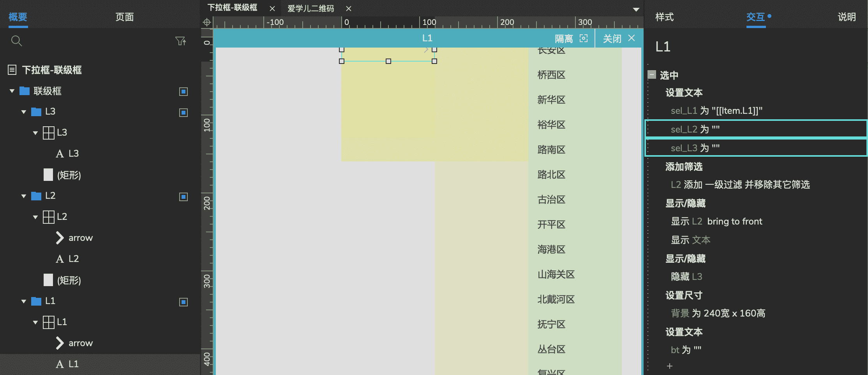The width and height of the screenshot is (868, 375).
Task: Select the L2 text widget icon
Action: 60,259
